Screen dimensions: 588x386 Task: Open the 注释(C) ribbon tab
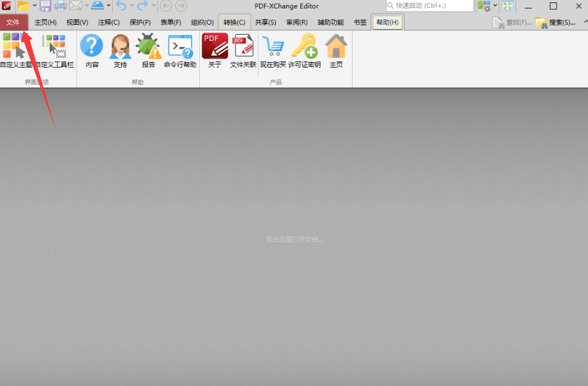tap(109, 22)
